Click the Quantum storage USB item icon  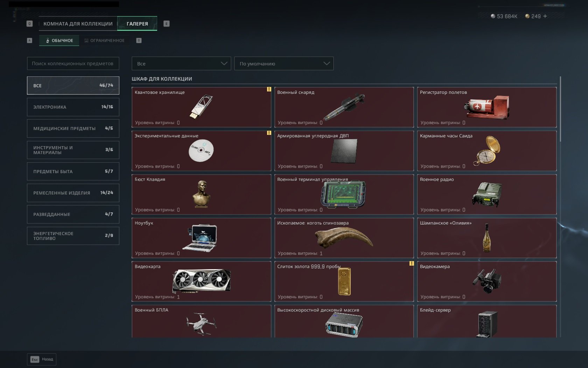[x=201, y=107]
